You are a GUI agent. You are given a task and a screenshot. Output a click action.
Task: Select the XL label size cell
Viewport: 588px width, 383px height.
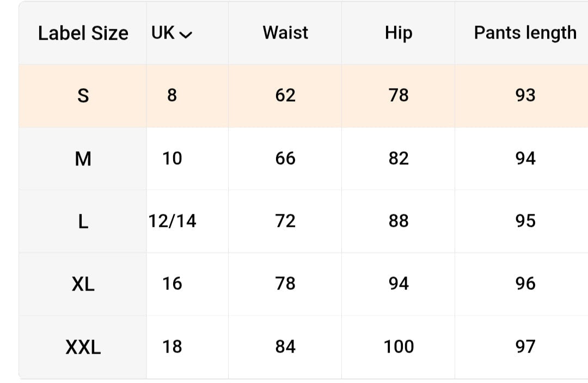[83, 284]
